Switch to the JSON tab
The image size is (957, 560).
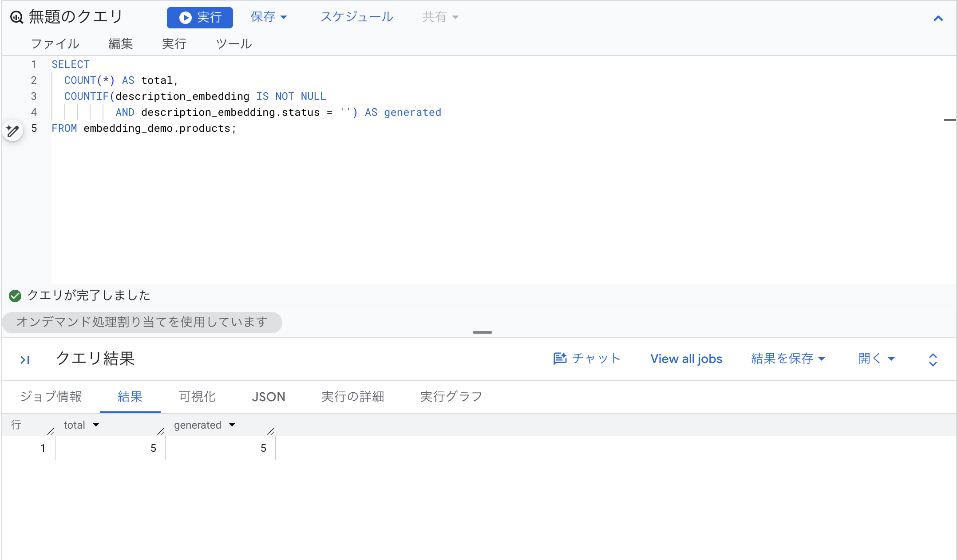click(x=269, y=396)
